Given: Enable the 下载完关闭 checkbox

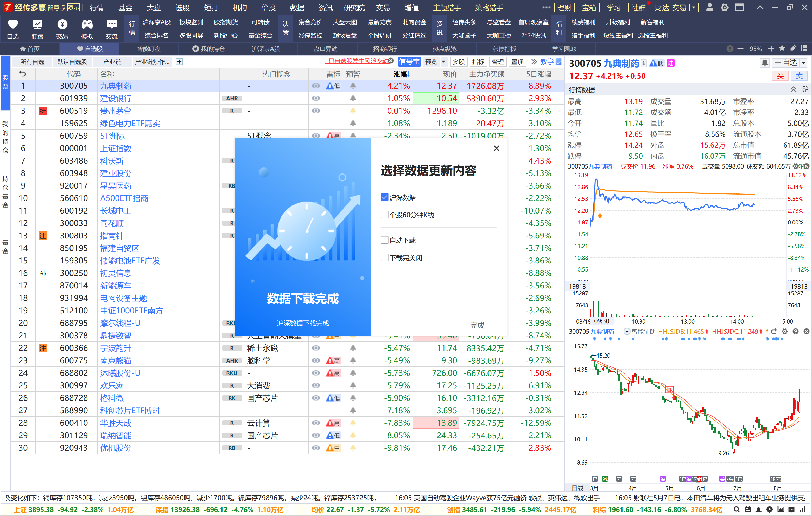Looking at the screenshot, I should pyautogui.click(x=384, y=257).
